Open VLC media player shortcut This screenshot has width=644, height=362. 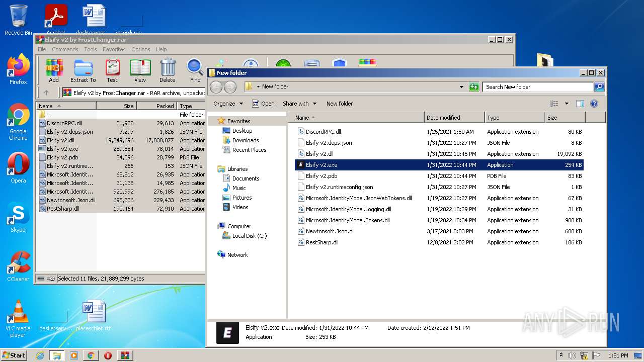coord(18,319)
